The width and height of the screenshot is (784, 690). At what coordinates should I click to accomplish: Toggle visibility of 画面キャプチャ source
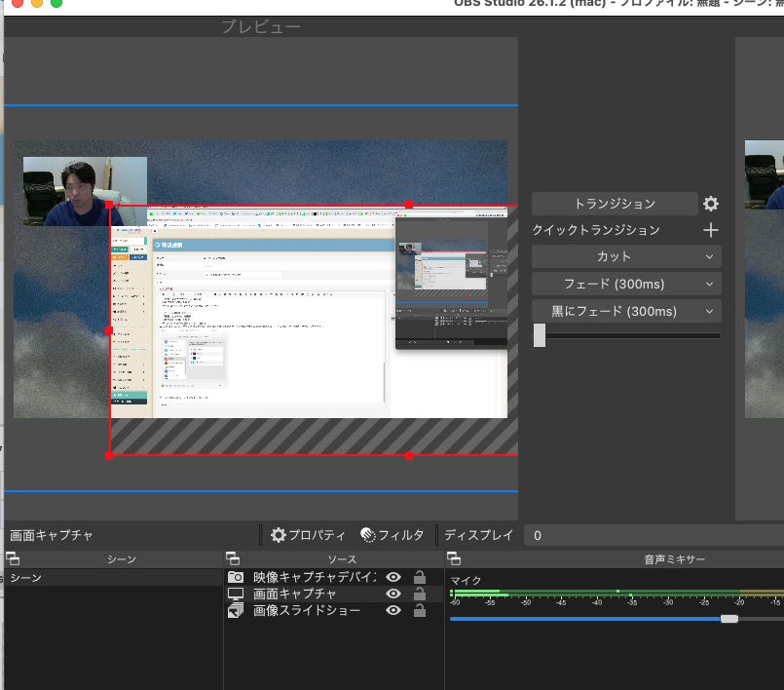(393, 594)
